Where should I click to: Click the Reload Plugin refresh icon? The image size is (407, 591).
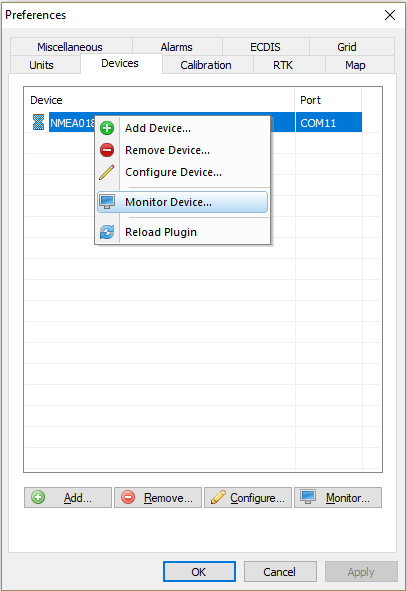click(107, 232)
